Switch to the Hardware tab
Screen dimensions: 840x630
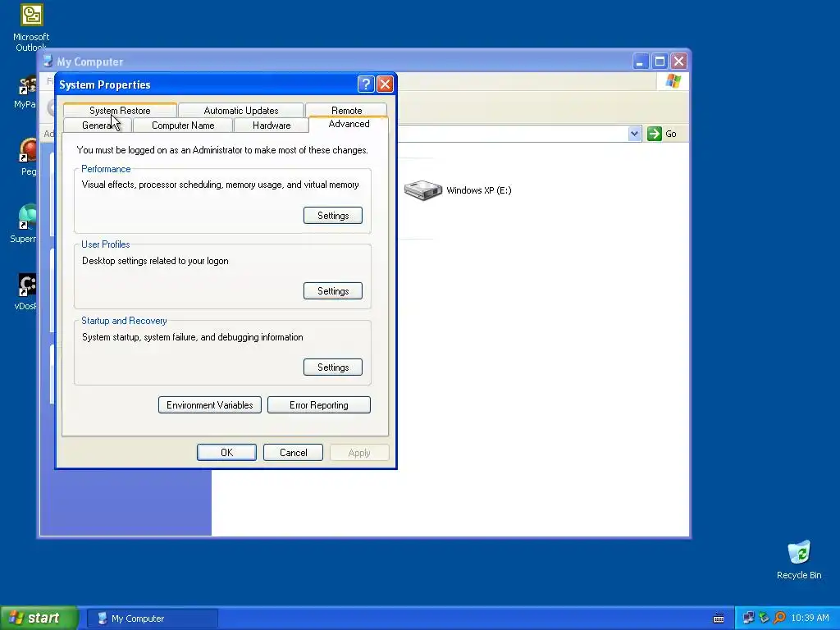[272, 126]
